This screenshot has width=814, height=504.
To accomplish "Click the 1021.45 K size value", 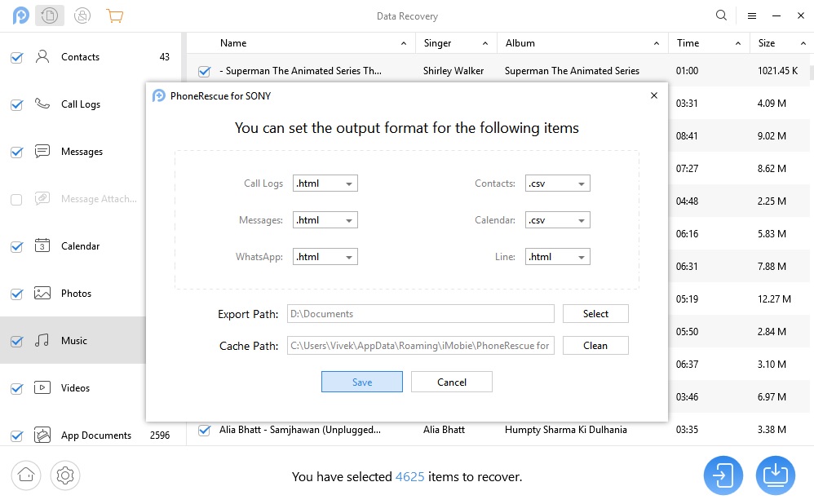I will coord(777,71).
